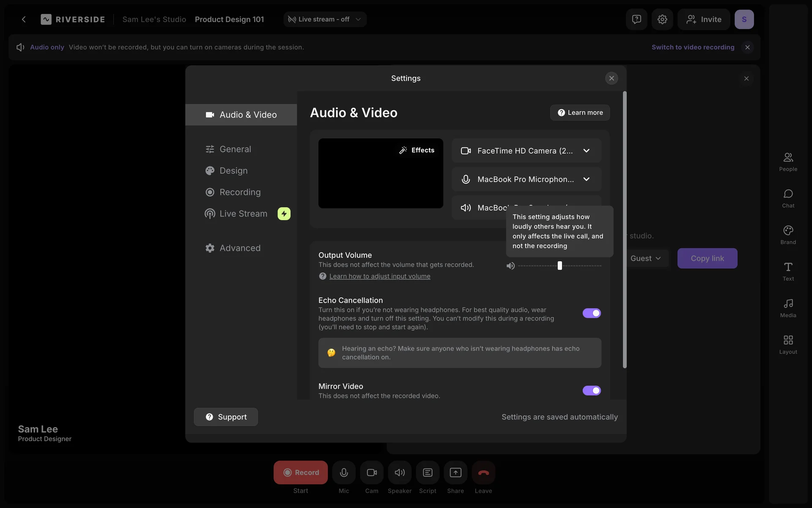
Task: Click the red Leave call icon
Action: 483,472
